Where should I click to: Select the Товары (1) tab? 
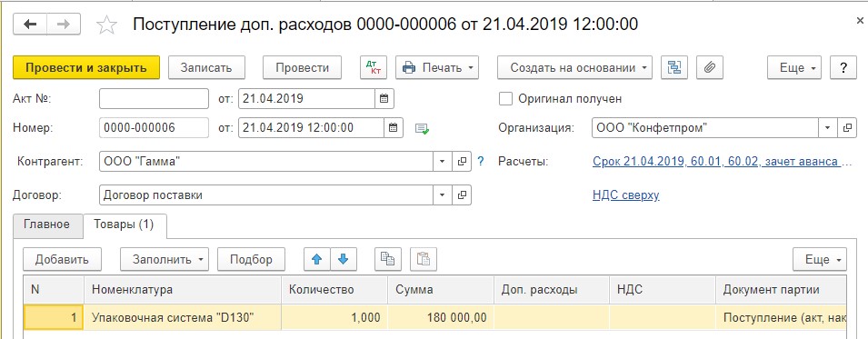(x=124, y=224)
